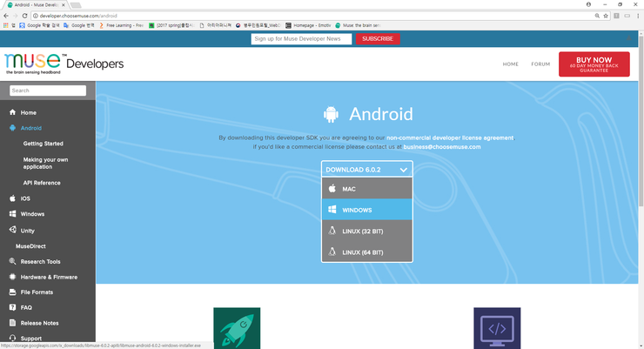This screenshot has height=349, width=644.
Task: Open the Chrome three-dot menu
Action: [638, 16]
